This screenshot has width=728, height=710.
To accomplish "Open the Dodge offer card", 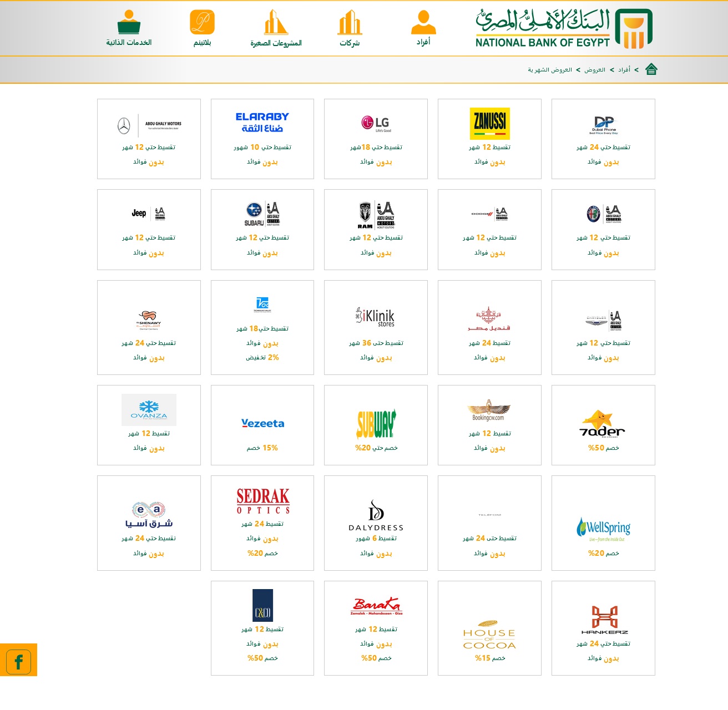I will tap(489, 230).
